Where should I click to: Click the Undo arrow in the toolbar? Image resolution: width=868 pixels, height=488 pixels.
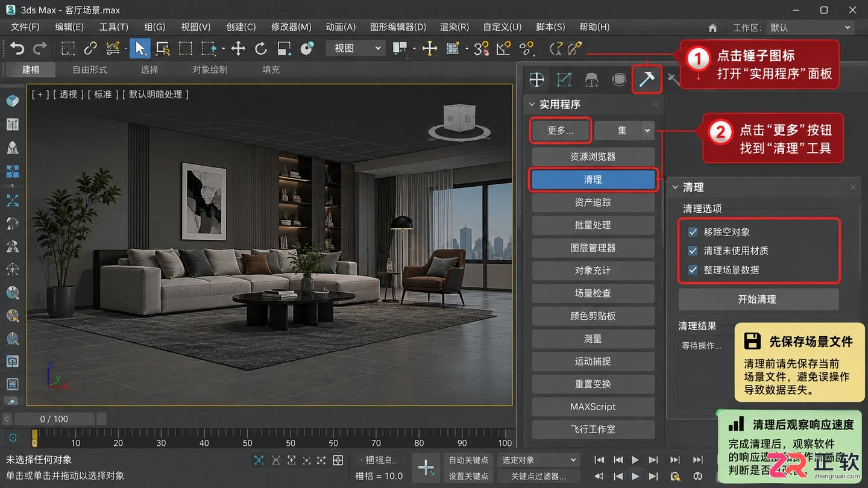(17, 48)
